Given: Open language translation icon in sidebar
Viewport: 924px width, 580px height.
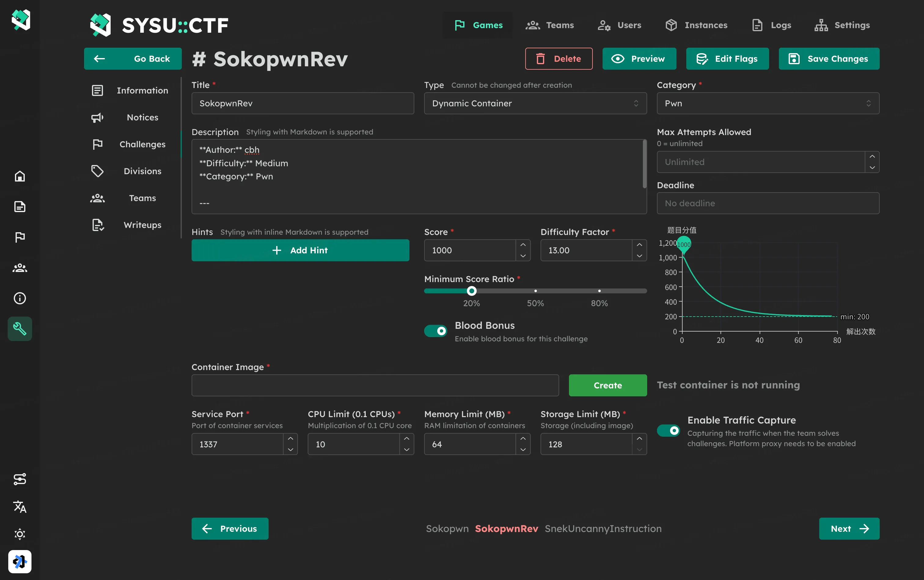Looking at the screenshot, I should 20,507.
